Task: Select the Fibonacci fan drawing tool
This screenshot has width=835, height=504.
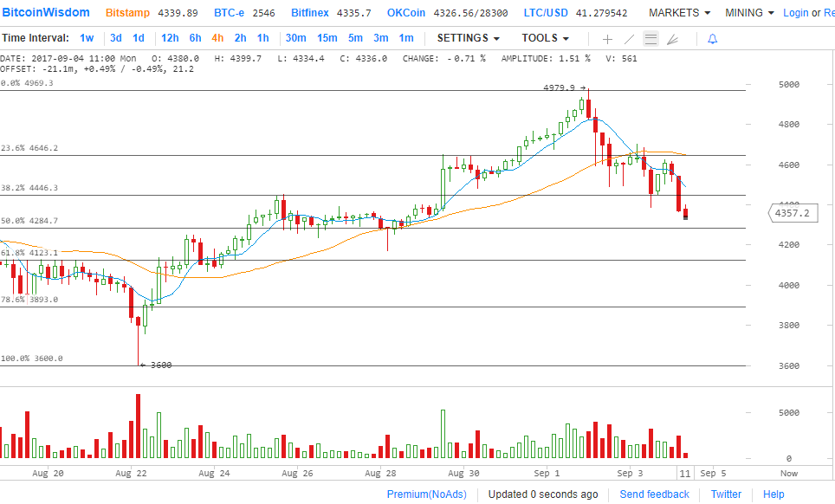Action: coord(673,39)
